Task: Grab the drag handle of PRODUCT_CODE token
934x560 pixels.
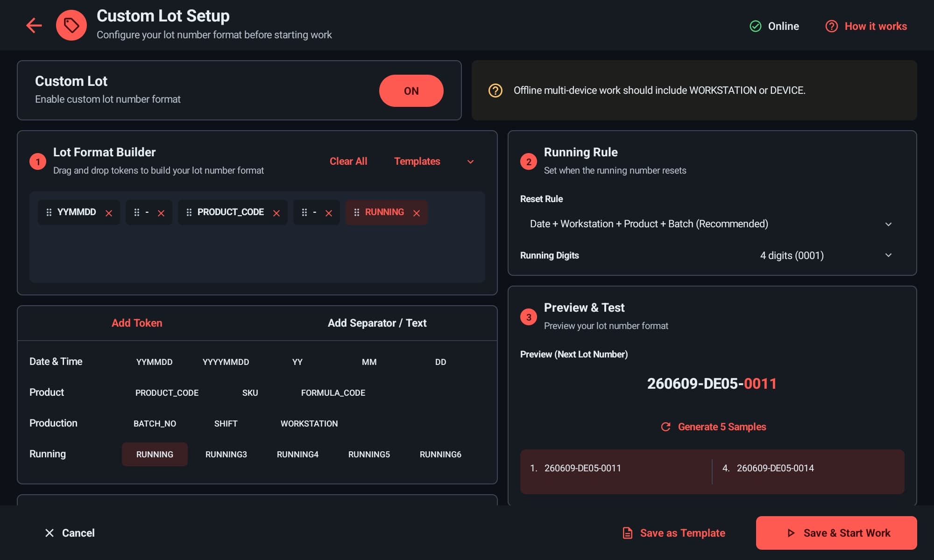Action: pyautogui.click(x=189, y=212)
